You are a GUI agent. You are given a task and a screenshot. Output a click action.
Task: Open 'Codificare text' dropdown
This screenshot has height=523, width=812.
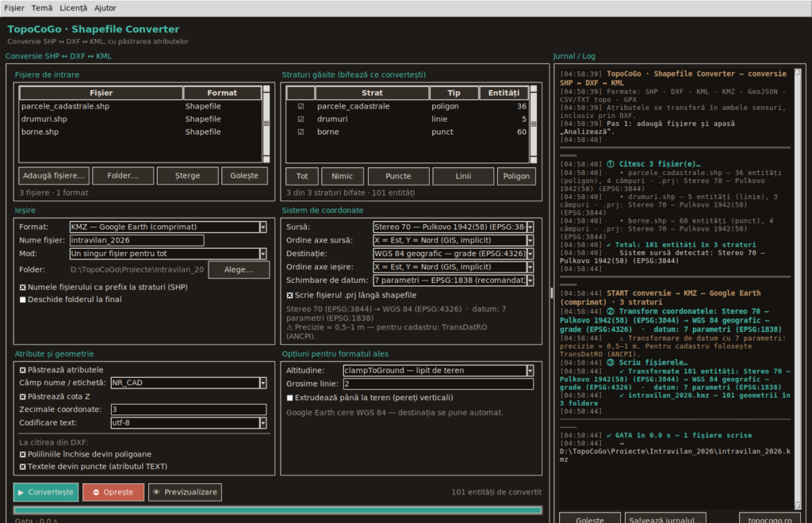(189, 422)
